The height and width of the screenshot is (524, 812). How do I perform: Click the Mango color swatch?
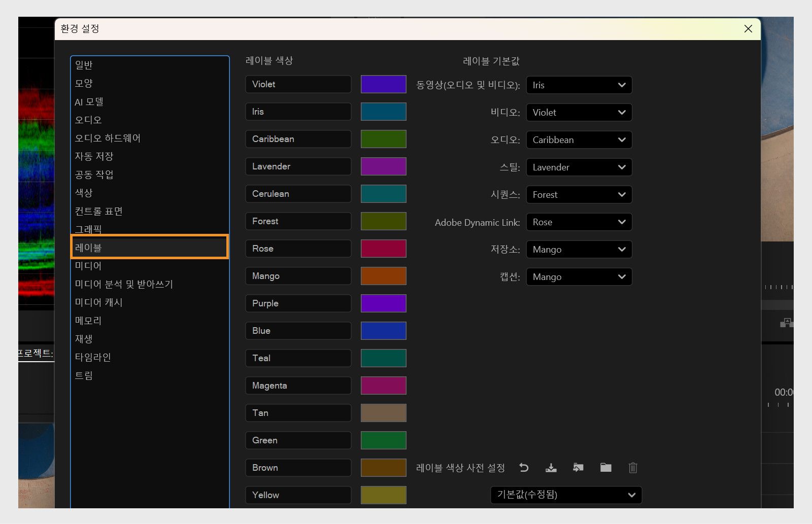coord(383,275)
